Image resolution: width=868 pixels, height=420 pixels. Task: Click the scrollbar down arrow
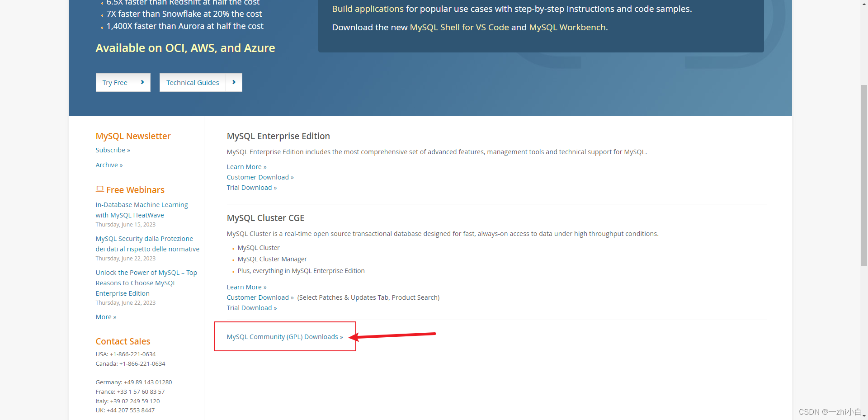(x=864, y=416)
